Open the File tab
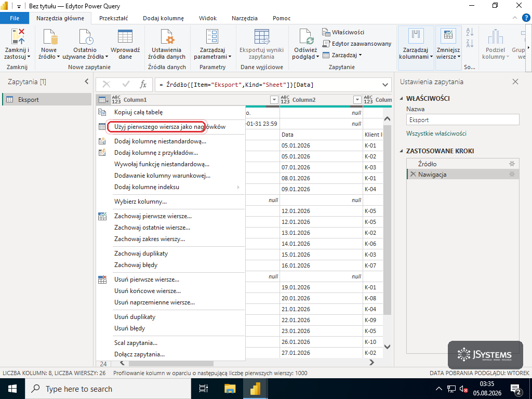 click(15, 18)
